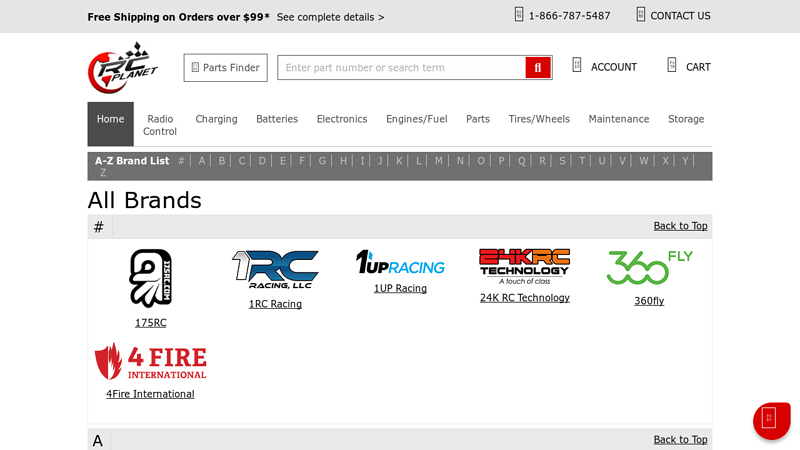800x450 pixels.
Task: Click the phone icon beside 1-866-787-5487
Action: pos(518,14)
